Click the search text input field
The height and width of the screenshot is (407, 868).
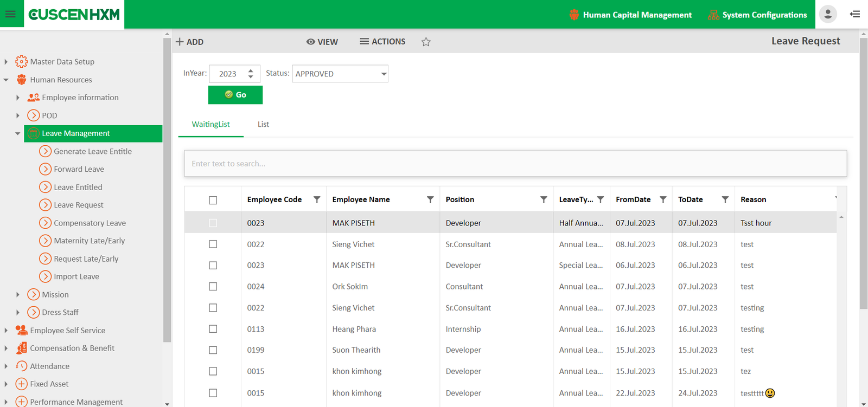(515, 164)
